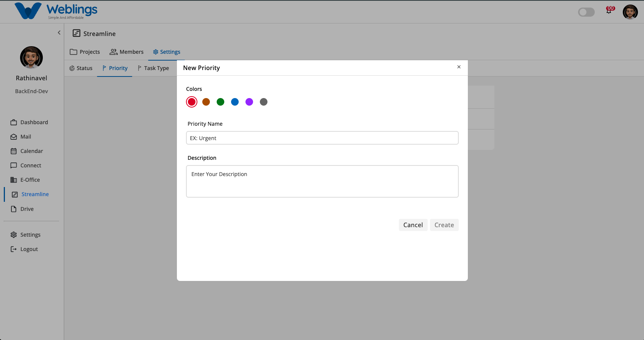Click the Rathinavel user name in sidebar
The height and width of the screenshot is (340, 644).
[x=31, y=78]
